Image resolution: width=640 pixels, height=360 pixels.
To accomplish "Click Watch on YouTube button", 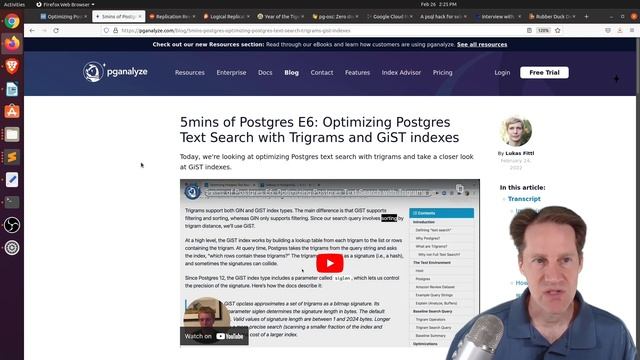I will [214, 336].
